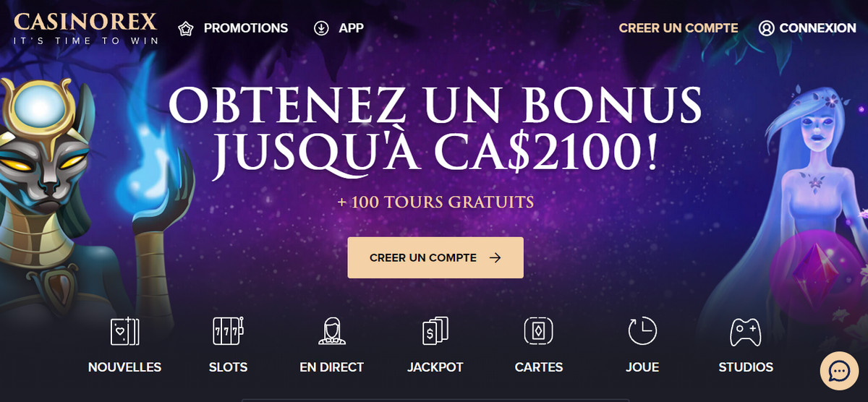Click the App download icon

[x=321, y=28]
